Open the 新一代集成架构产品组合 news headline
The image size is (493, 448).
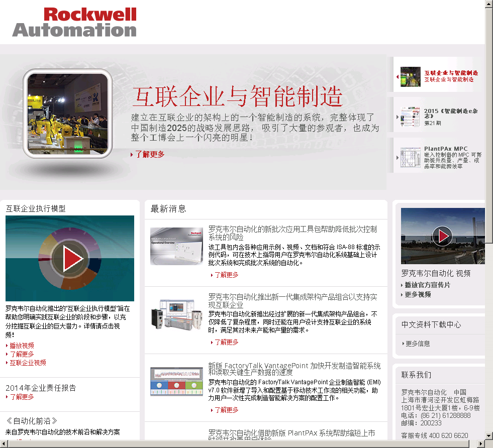tap(292, 301)
